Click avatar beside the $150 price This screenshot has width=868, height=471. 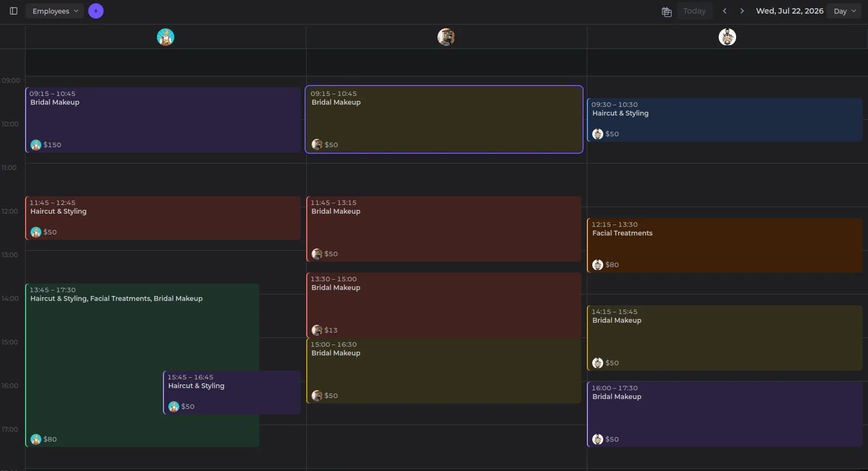36,144
